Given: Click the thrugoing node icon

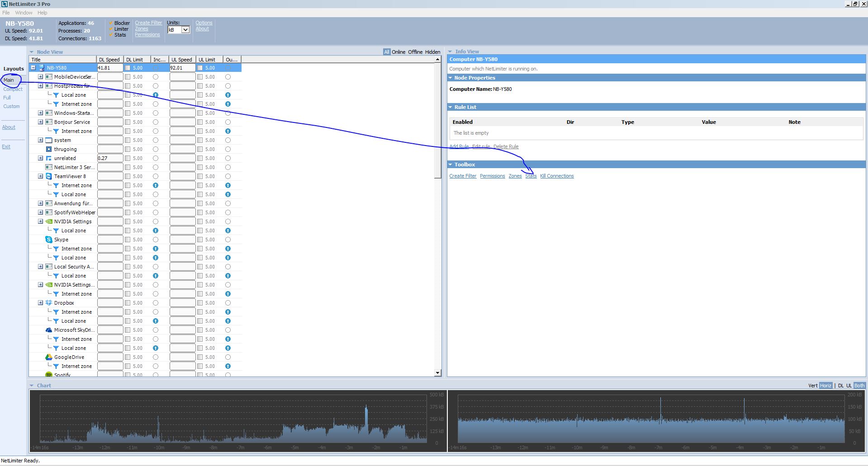Looking at the screenshot, I should click(x=49, y=149).
